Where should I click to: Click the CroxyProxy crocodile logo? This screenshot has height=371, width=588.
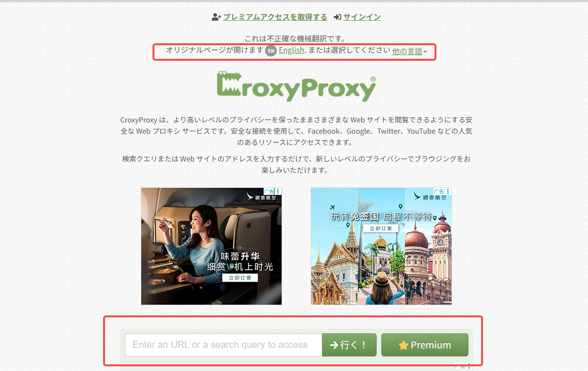coord(297,86)
